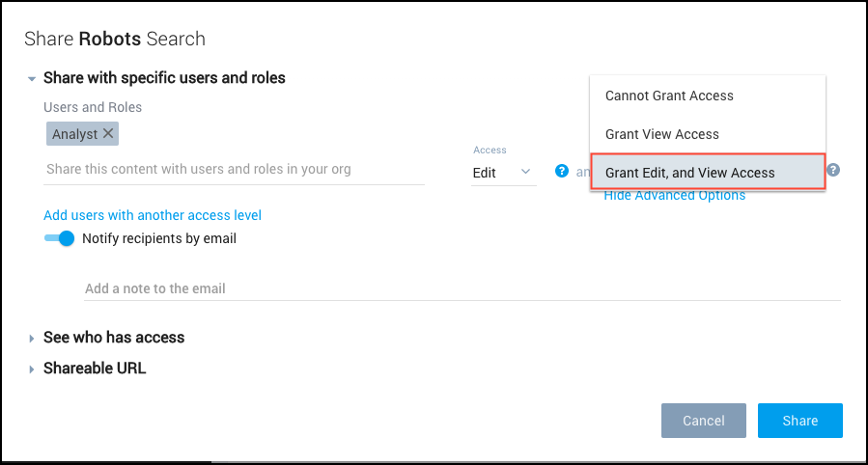Collapse Share with specific users and roles
868x465 pixels.
click(x=32, y=78)
